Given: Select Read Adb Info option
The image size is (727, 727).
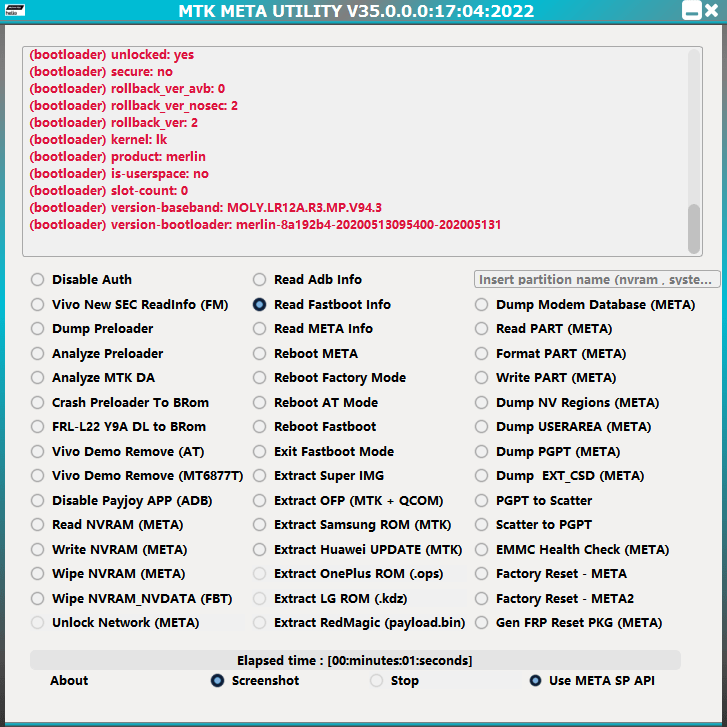Looking at the screenshot, I should coord(260,280).
